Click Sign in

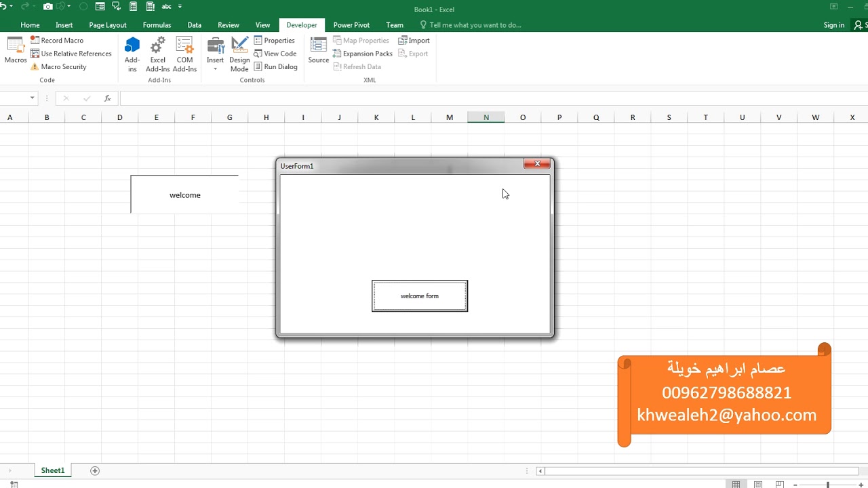tap(834, 25)
